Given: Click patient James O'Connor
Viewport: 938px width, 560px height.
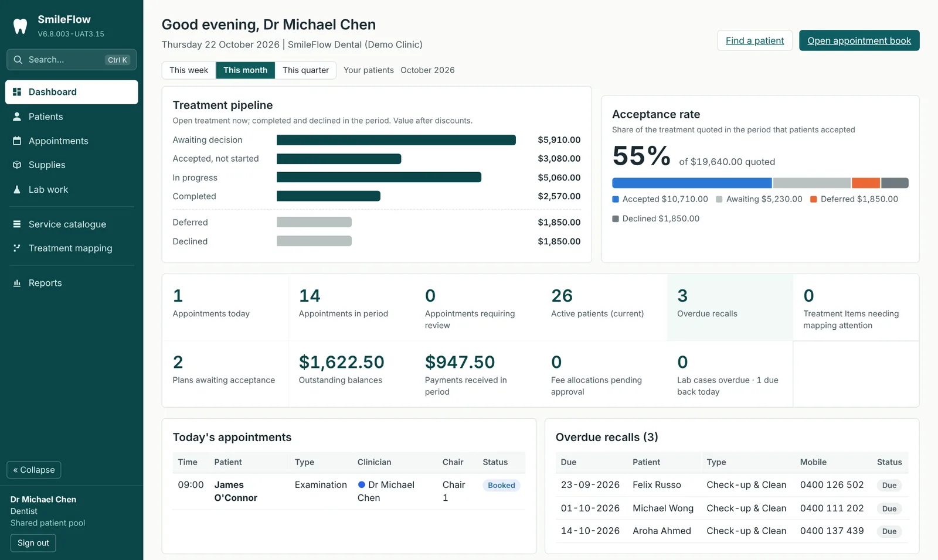Looking at the screenshot, I should tap(236, 491).
